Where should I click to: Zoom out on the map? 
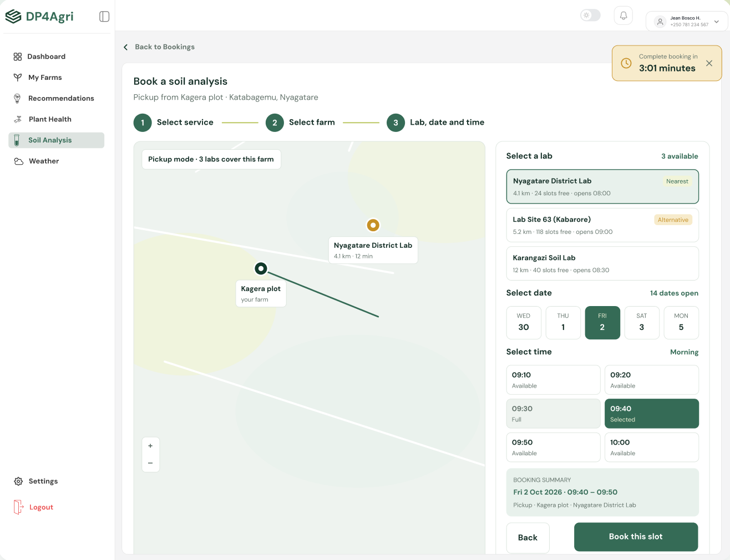point(150,463)
